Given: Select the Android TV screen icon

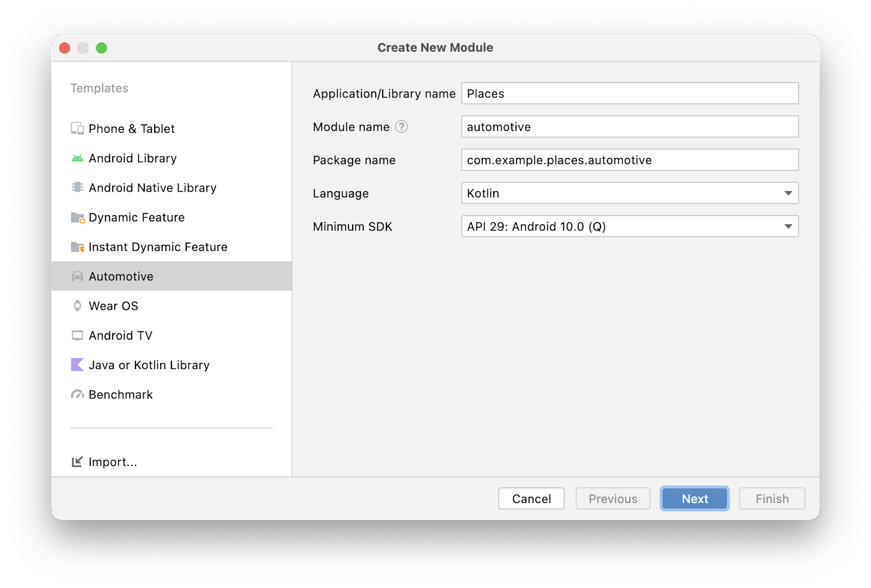Looking at the screenshot, I should [77, 335].
